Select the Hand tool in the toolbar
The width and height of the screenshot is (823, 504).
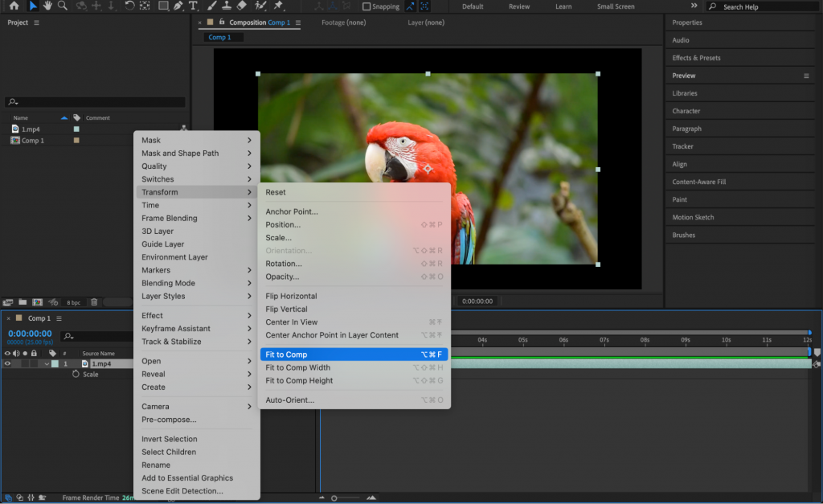(x=48, y=6)
